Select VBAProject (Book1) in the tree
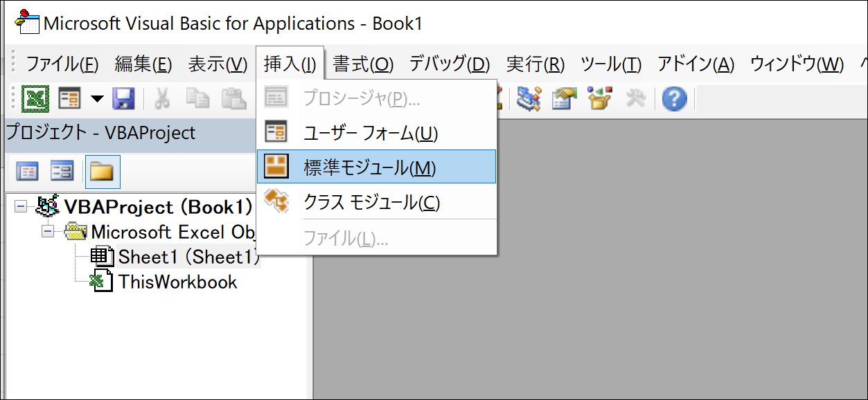Viewport: 868px width, 400px height. click(157, 206)
